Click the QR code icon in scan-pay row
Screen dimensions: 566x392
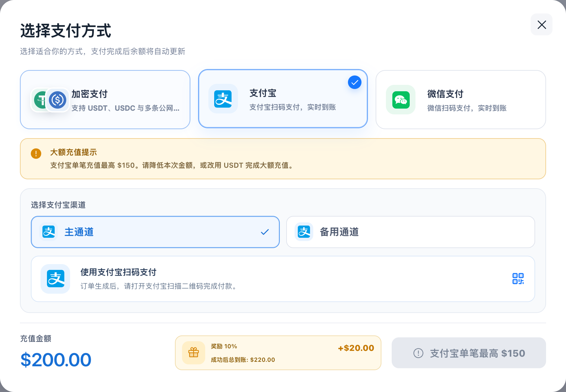[518, 279]
